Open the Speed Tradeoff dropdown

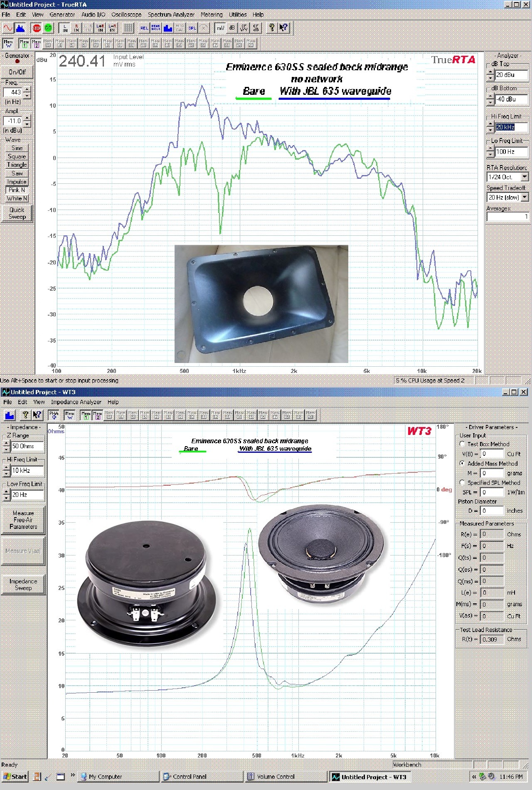525,197
